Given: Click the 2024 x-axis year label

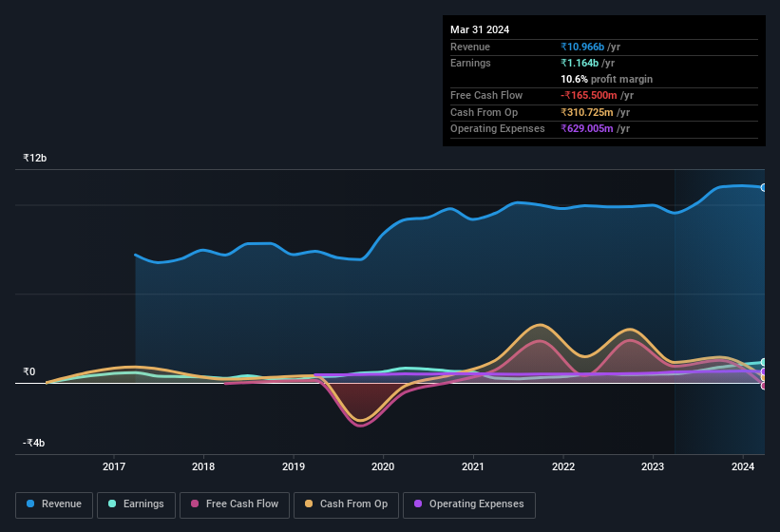Looking at the screenshot, I should [743, 466].
